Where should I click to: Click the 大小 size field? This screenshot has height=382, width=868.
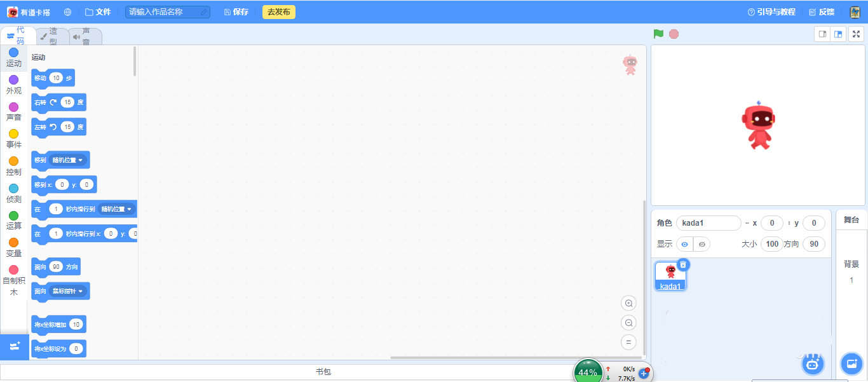click(x=772, y=244)
